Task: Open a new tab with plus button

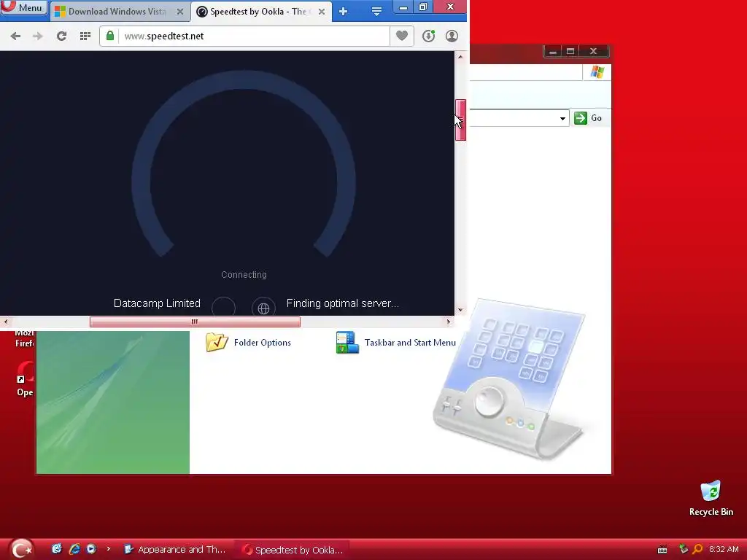Action: [343, 12]
